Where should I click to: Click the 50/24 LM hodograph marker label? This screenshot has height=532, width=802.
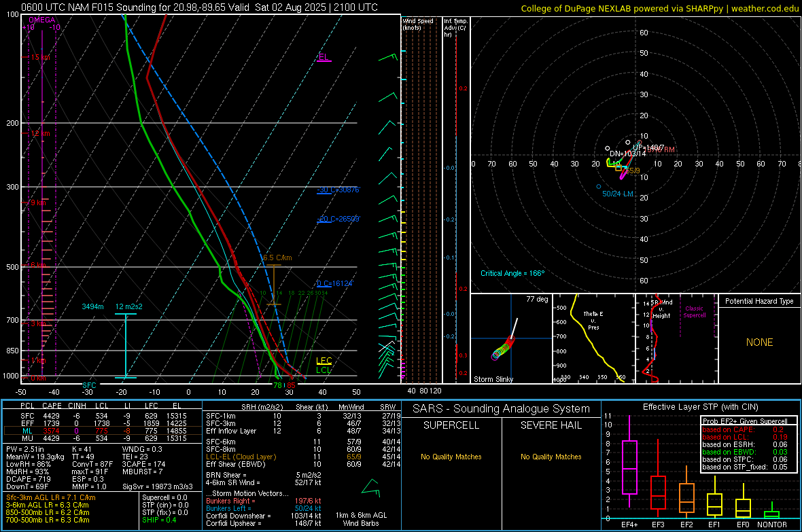[618, 194]
